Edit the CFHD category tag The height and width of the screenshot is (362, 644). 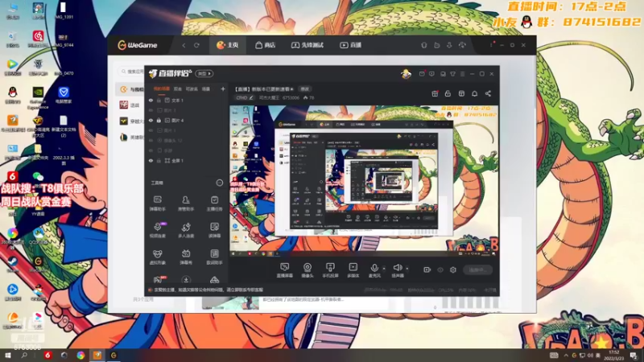(245, 97)
